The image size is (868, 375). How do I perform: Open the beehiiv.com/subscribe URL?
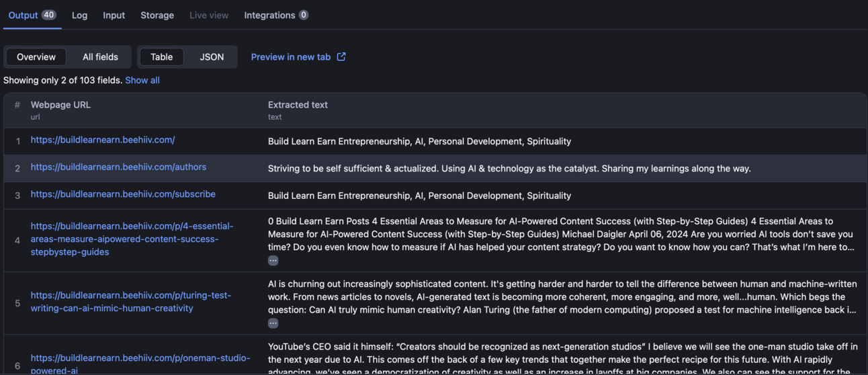pyautogui.click(x=123, y=194)
